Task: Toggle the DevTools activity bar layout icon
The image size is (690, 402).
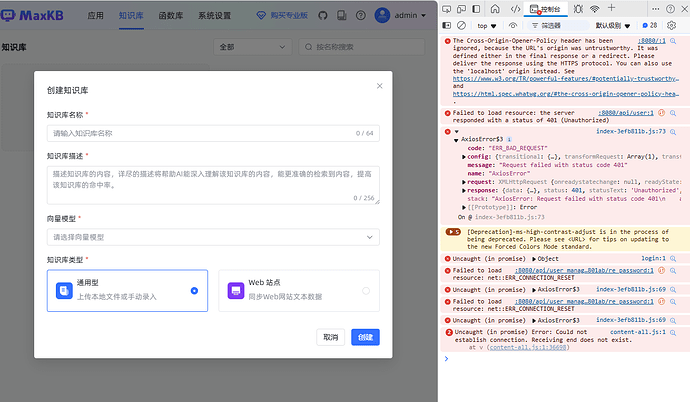Action: pos(476,9)
